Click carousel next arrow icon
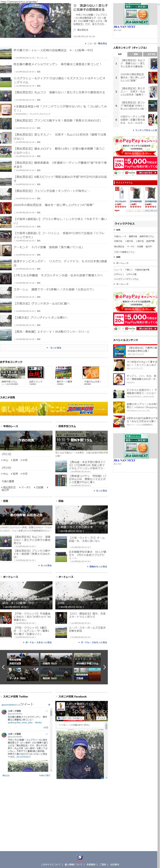 (104, 667)
